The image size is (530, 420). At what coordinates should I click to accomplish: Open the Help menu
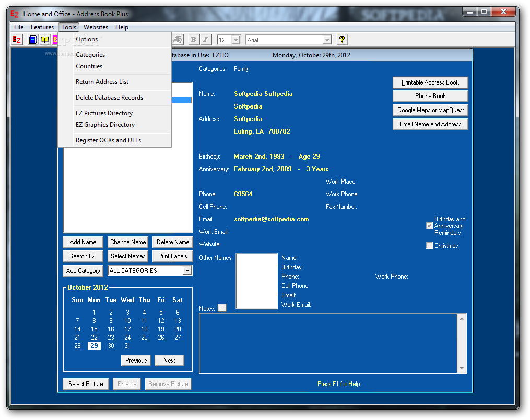(122, 27)
